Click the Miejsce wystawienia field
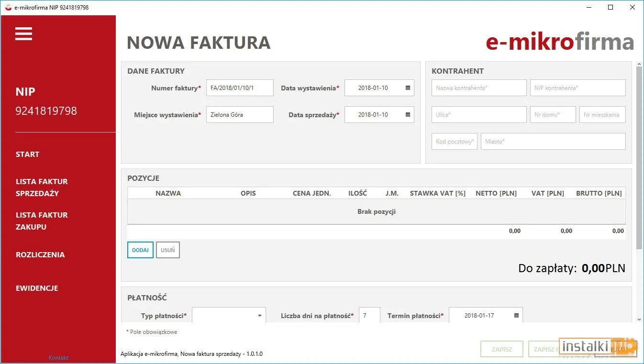644x364 pixels. (x=239, y=114)
